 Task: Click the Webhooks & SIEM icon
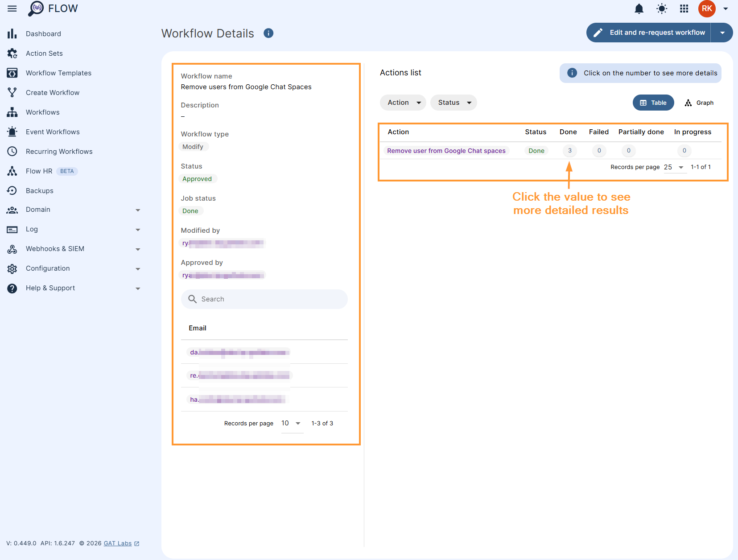pos(12,249)
